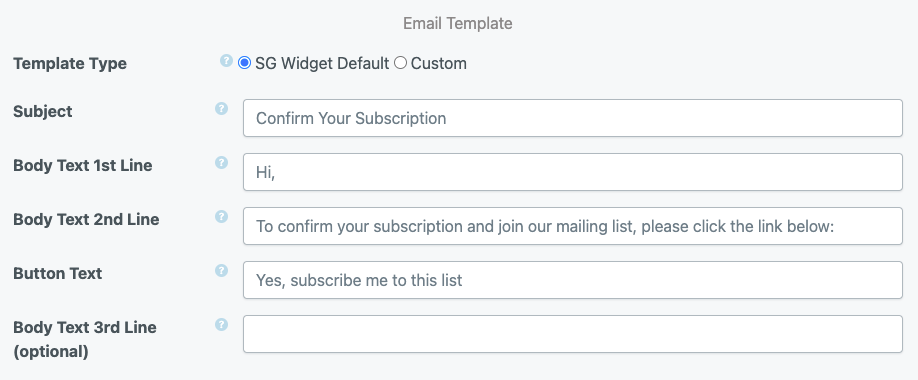Focus the Confirm Your Subscription subject field
The width and height of the screenshot is (918, 380).
click(x=573, y=118)
